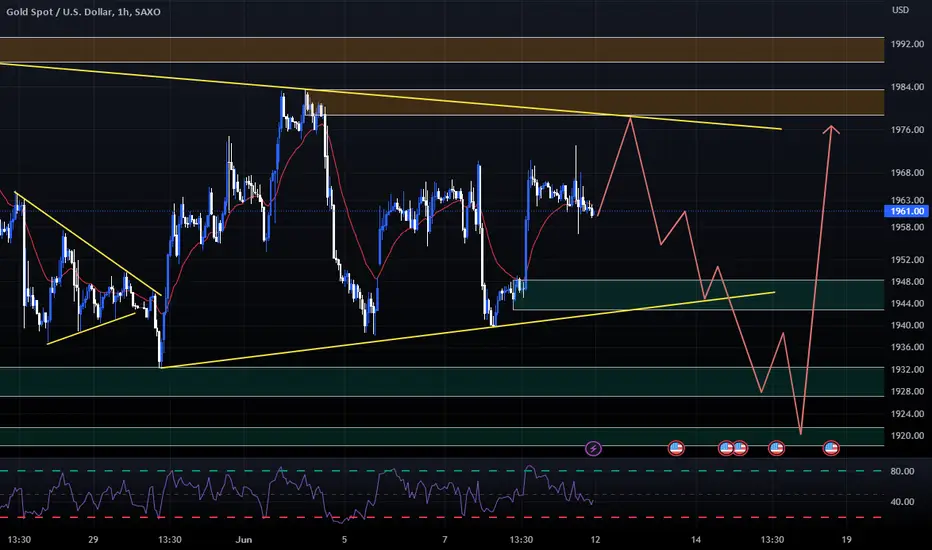
Task: Select the 1920.00 price axis label
Action: click(x=907, y=435)
